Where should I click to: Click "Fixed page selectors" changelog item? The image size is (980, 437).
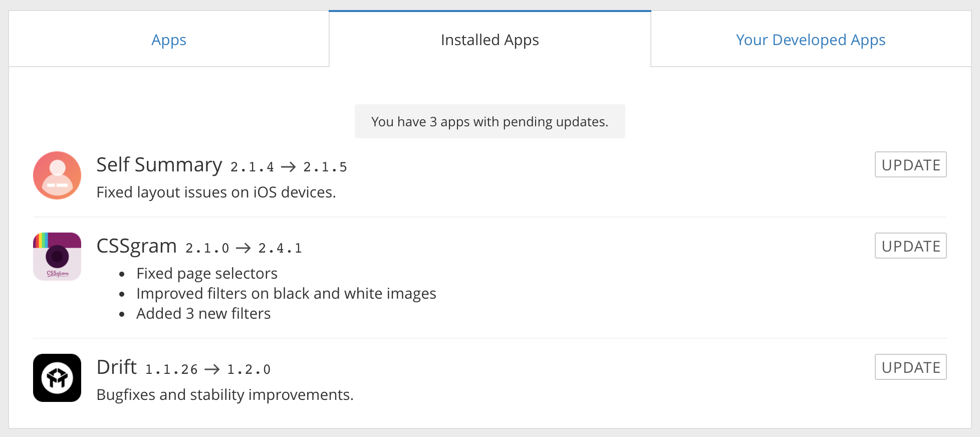tap(207, 273)
